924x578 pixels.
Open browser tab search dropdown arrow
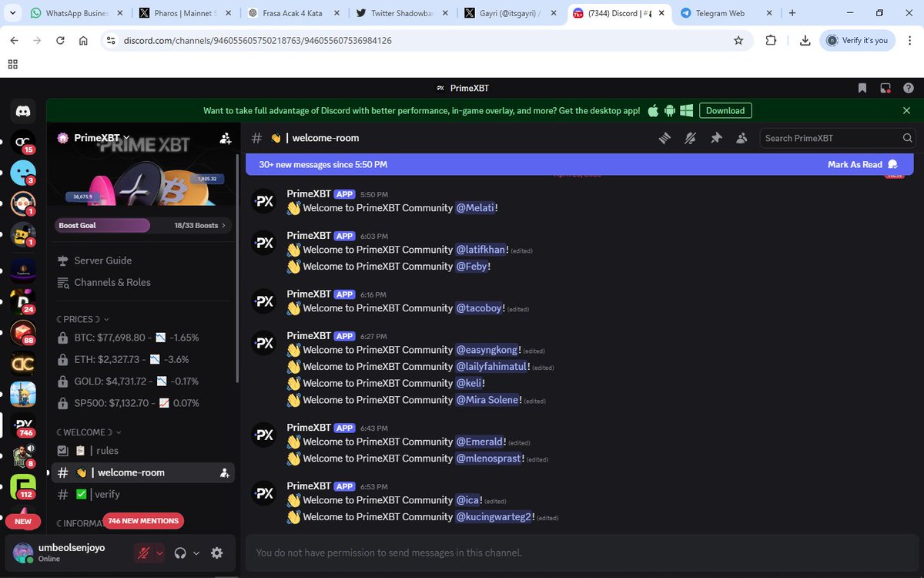tap(12, 13)
